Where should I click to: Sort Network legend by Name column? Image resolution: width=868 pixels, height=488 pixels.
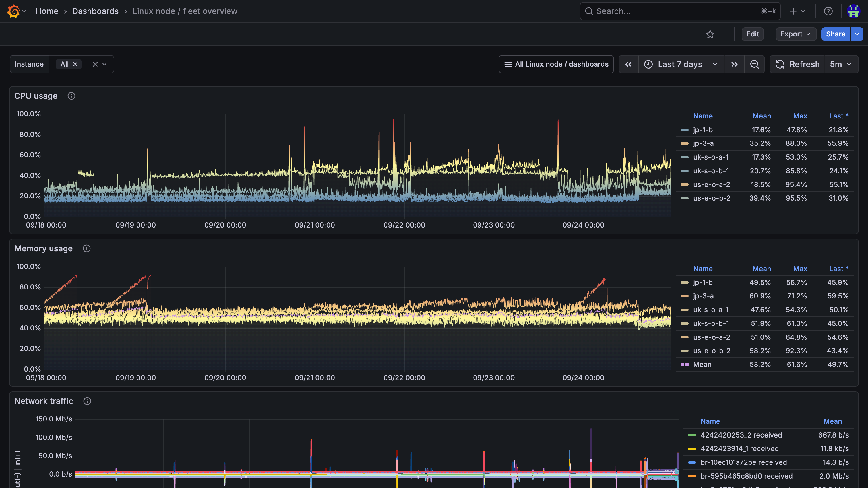click(710, 421)
